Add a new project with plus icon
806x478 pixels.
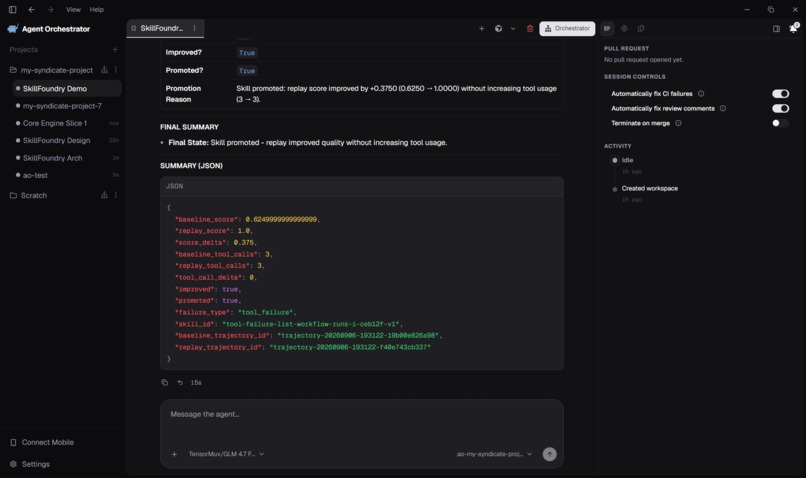click(115, 49)
